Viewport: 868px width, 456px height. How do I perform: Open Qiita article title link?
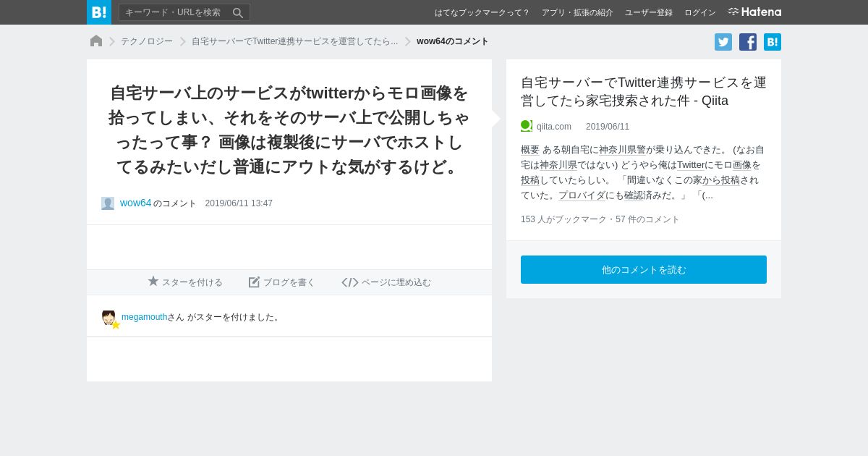pos(644,91)
